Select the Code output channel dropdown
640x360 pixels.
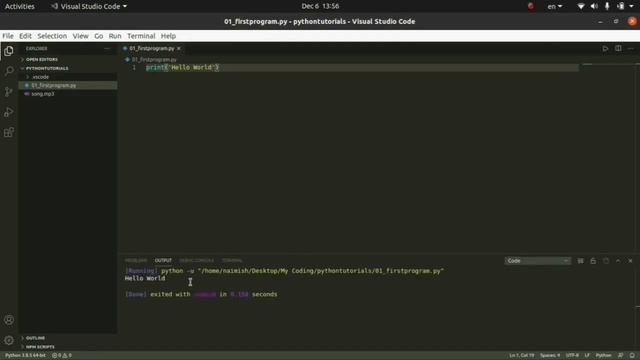pos(537,261)
